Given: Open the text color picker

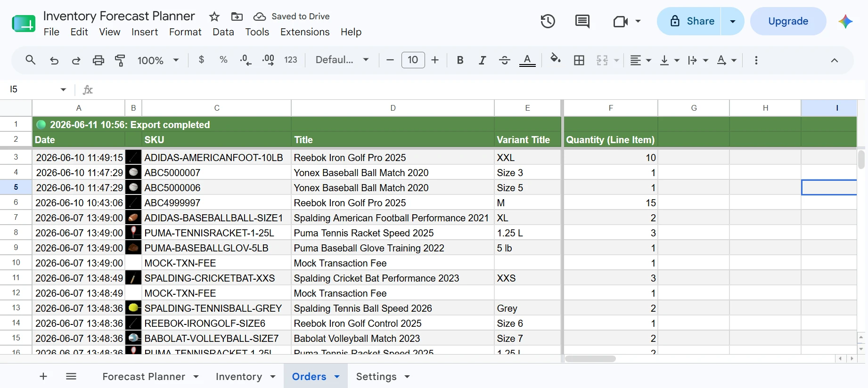Looking at the screenshot, I should pyautogui.click(x=527, y=60).
